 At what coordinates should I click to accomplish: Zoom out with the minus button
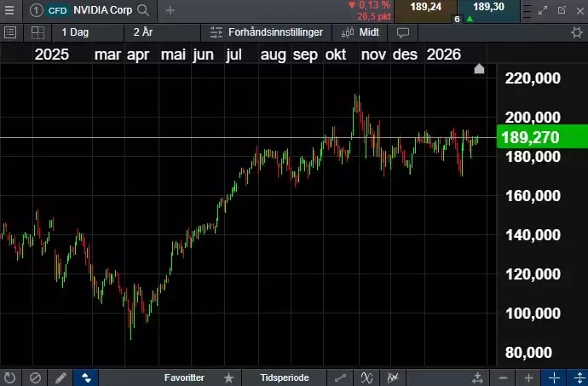coord(504,377)
